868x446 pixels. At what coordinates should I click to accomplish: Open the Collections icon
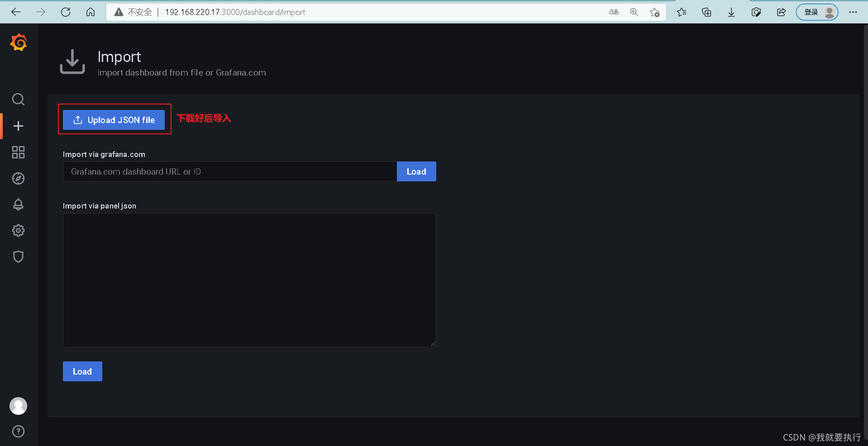(706, 12)
